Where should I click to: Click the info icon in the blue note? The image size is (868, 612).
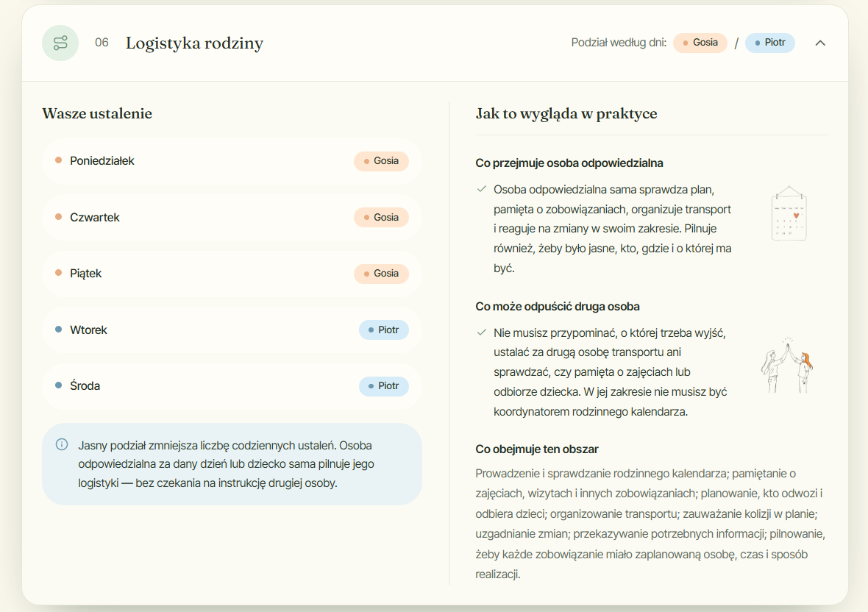click(x=62, y=444)
